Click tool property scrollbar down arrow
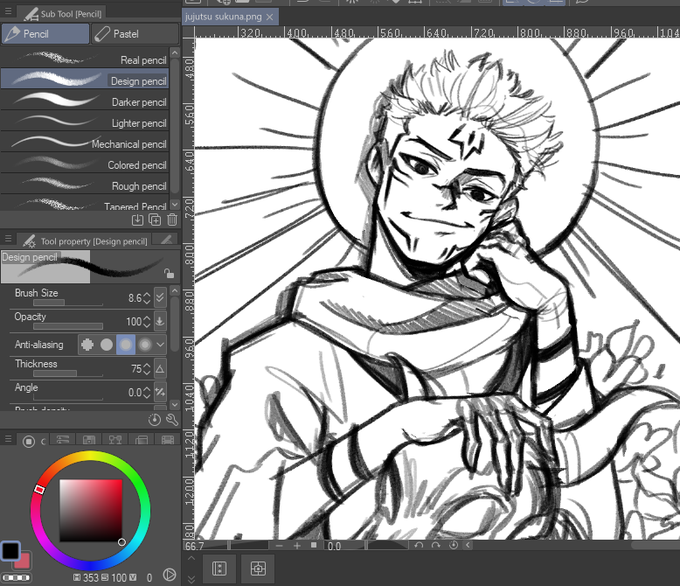This screenshot has width=680, height=586. click(175, 405)
